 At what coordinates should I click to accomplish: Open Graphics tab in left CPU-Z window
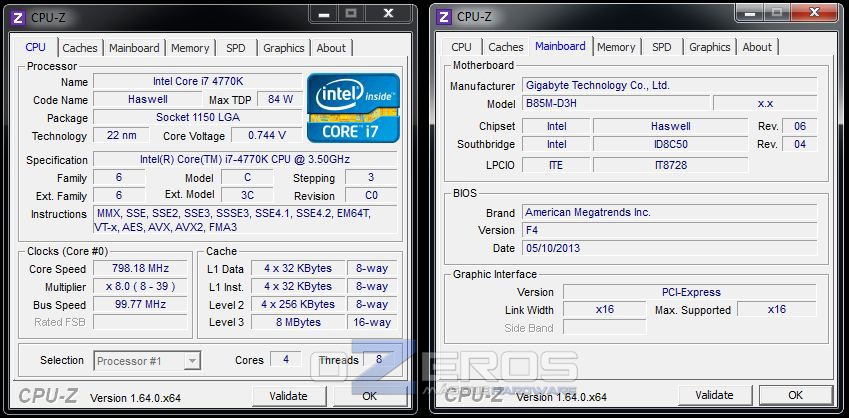284,48
